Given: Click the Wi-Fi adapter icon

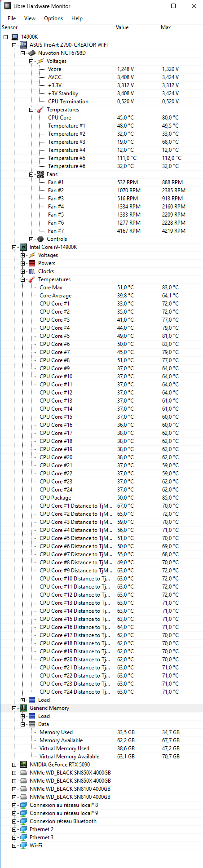Looking at the screenshot, I should (23, 846).
